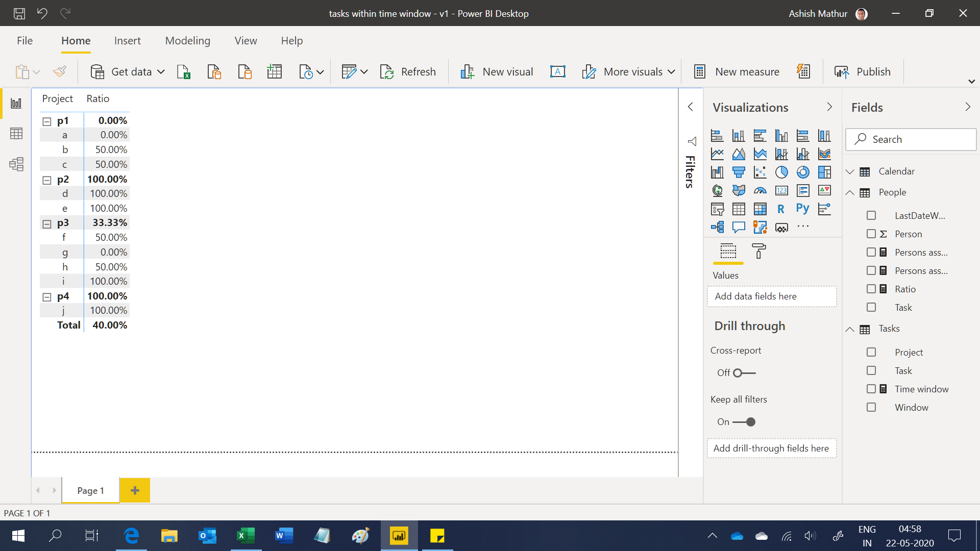Toggle the Keep all filters switch
980x551 pixels.
[x=744, y=422]
